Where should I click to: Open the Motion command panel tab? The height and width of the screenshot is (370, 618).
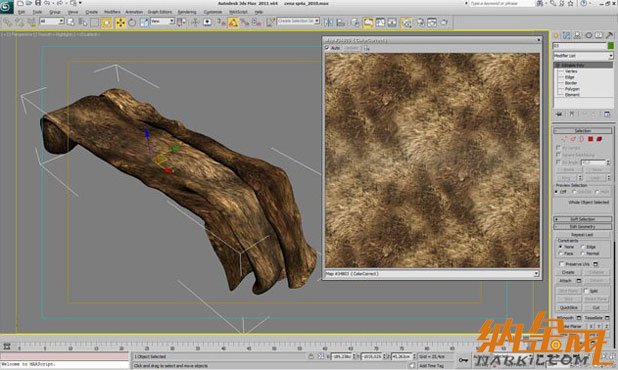point(588,36)
